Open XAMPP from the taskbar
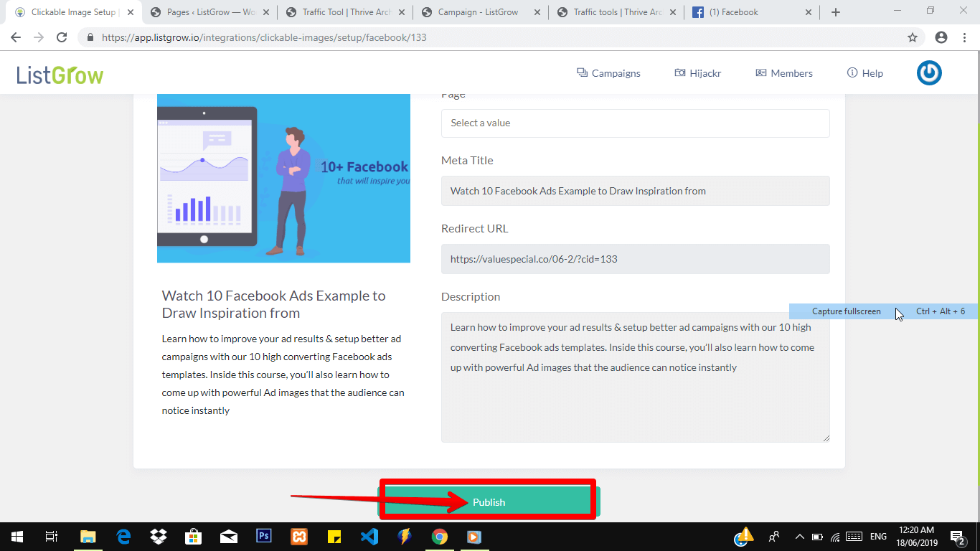This screenshot has height=551, width=980. 299,537
